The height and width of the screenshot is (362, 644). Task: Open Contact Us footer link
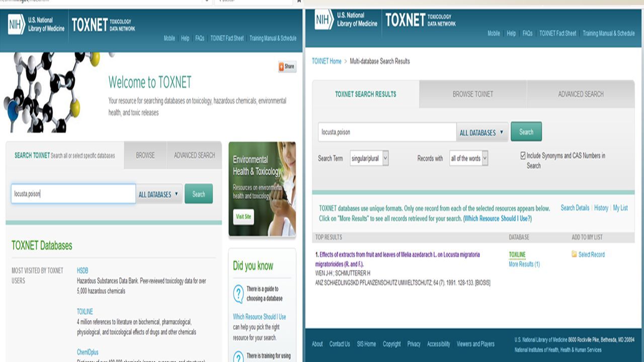click(340, 344)
